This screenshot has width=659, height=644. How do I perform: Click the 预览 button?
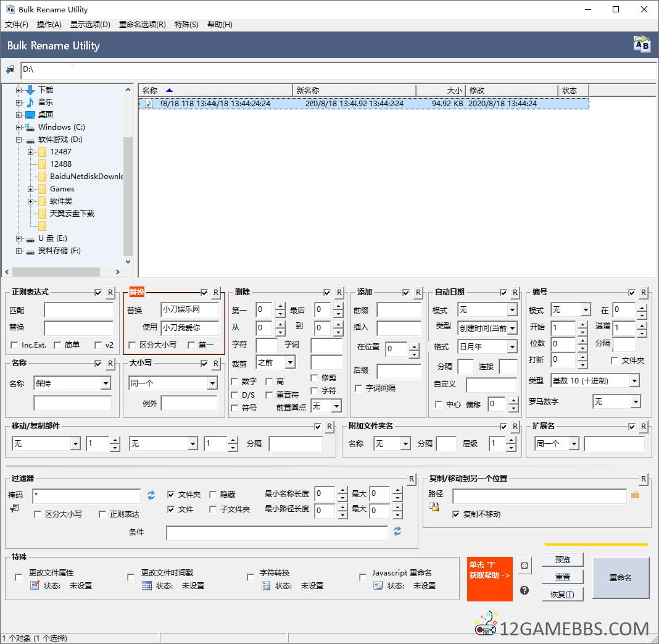coord(562,560)
